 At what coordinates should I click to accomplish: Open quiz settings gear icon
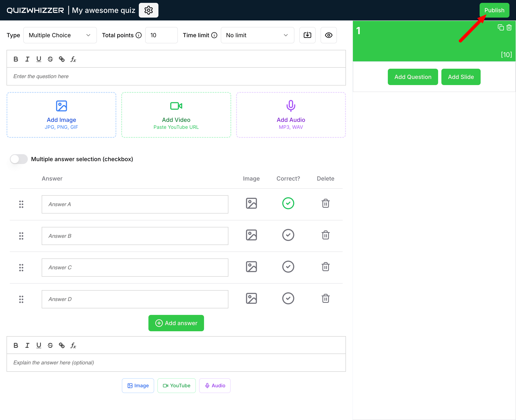pyautogui.click(x=148, y=10)
